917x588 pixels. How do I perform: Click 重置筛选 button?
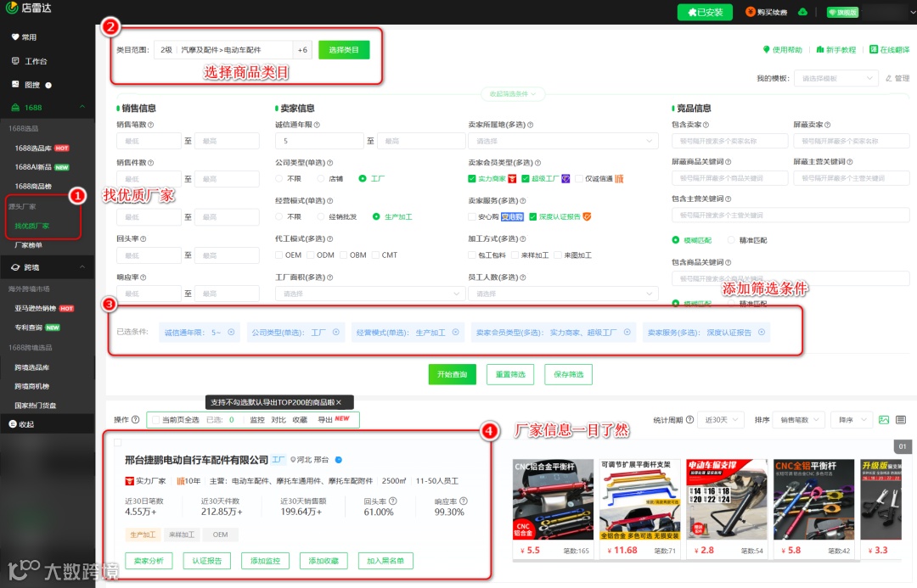point(510,374)
